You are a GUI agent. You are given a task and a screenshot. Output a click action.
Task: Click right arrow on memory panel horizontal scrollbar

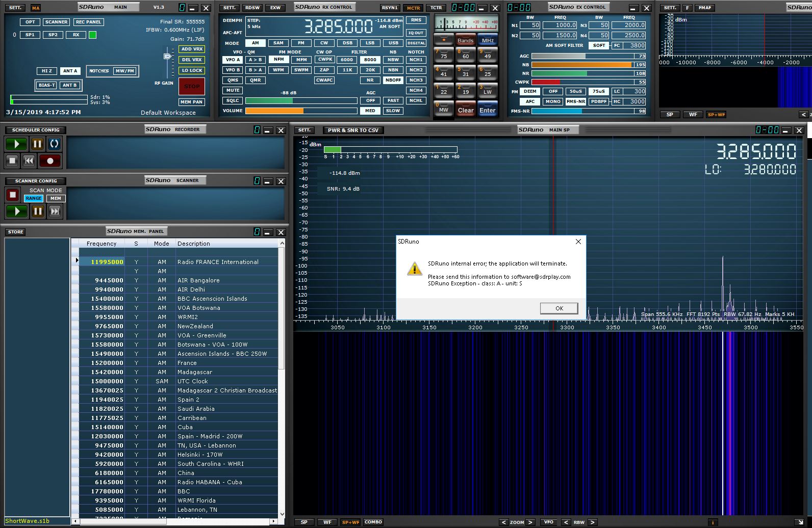pos(274,521)
